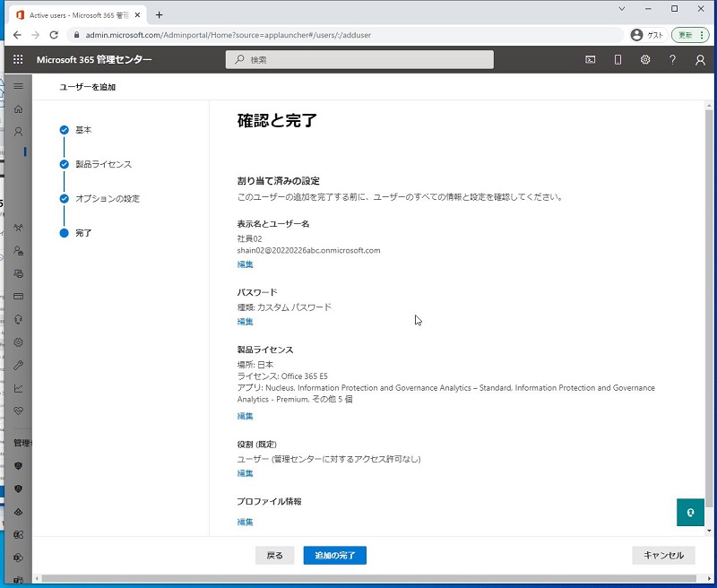Close the Active users browser tab
This screenshot has height=588, width=717.
point(137,15)
